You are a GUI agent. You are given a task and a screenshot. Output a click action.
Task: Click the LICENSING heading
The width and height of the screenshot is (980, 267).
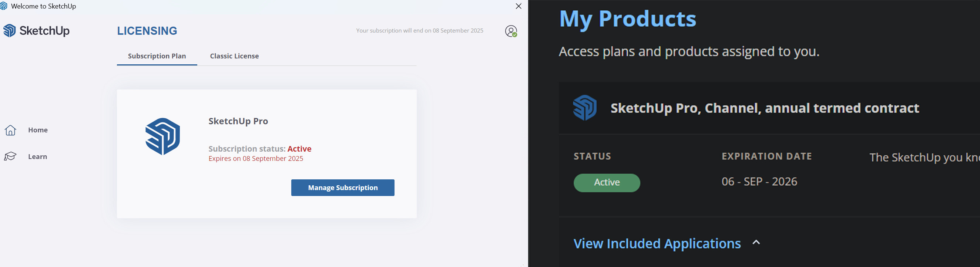(147, 31)
